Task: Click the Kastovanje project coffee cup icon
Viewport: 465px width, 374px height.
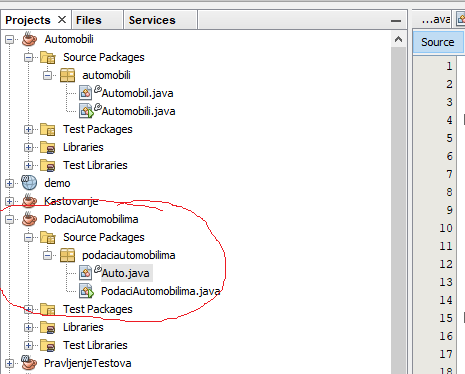Action: [29, 201]
